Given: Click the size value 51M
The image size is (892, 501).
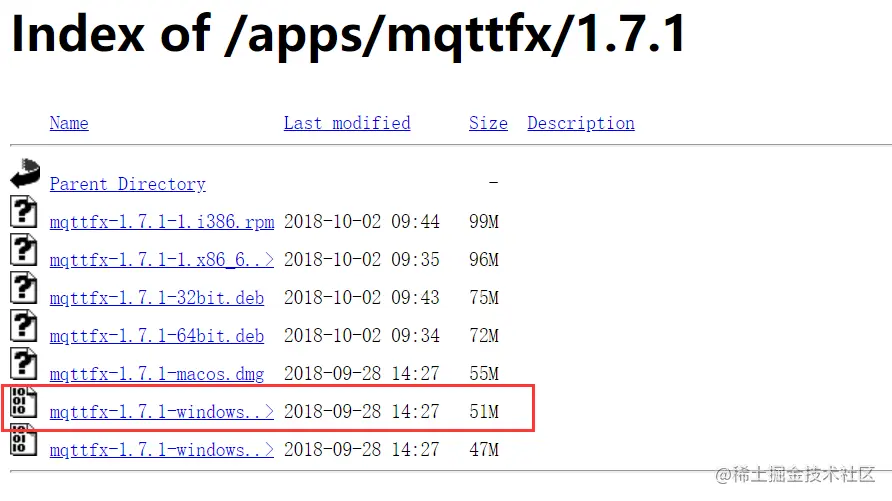Looking at the screenshot, I should (484, 412).
